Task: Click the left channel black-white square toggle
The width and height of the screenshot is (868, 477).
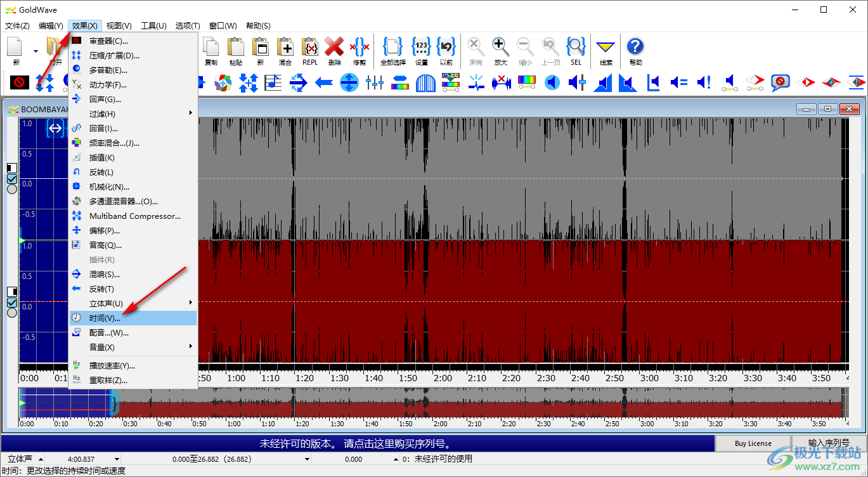Action: coord(12,168)
